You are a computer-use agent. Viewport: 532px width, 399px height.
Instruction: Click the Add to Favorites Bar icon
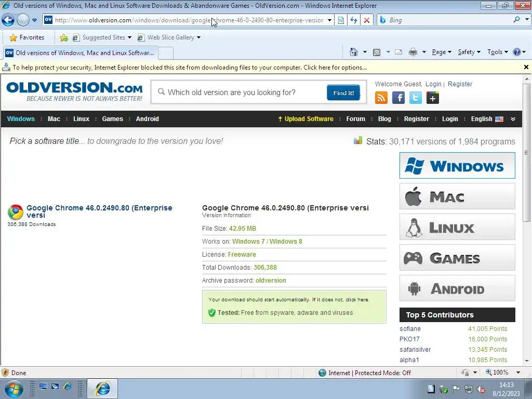(63, 37)
